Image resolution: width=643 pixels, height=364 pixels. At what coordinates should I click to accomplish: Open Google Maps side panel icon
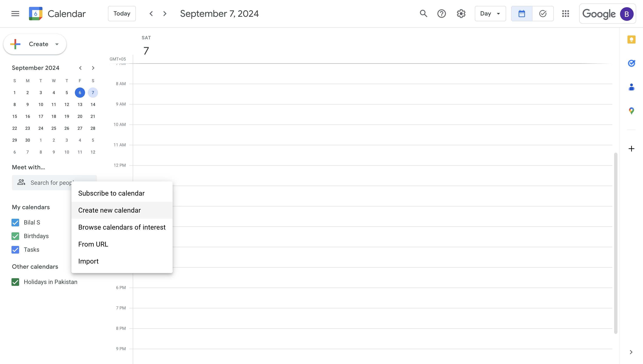[x=631, y=110]
